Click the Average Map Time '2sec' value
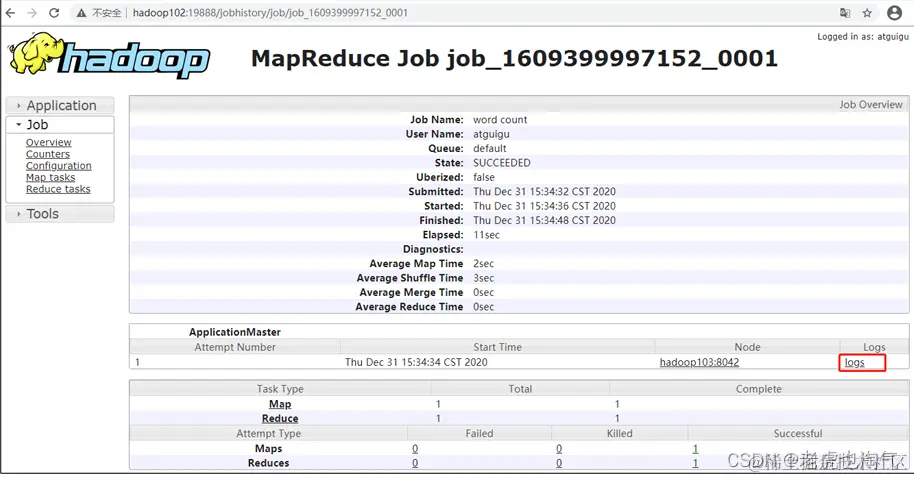Image resolution: width=914 pixels, height=479 pixels. coord(483,263)
